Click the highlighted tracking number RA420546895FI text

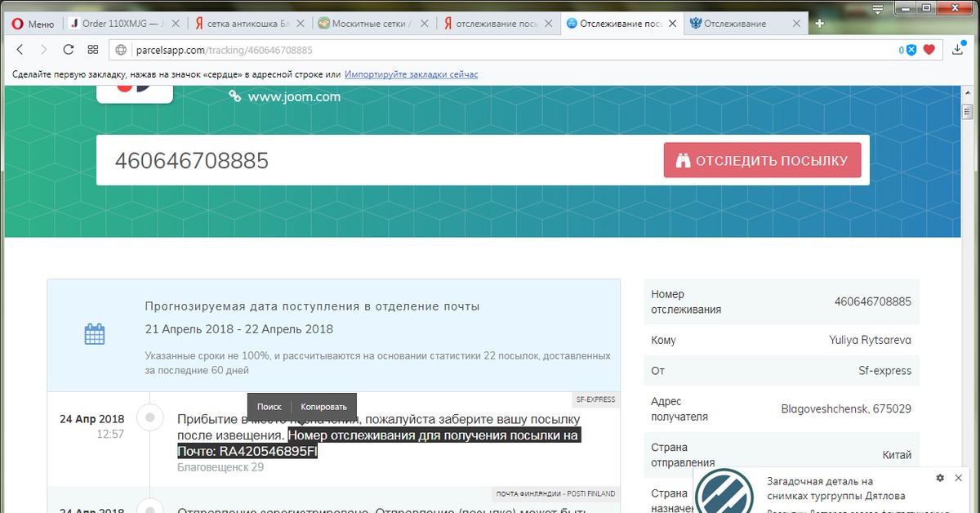click(269, 452)
